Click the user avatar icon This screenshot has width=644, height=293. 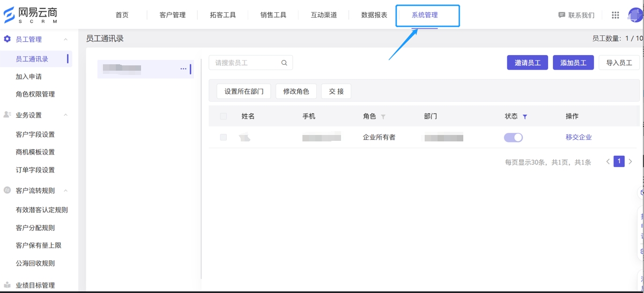click(635, 15)
